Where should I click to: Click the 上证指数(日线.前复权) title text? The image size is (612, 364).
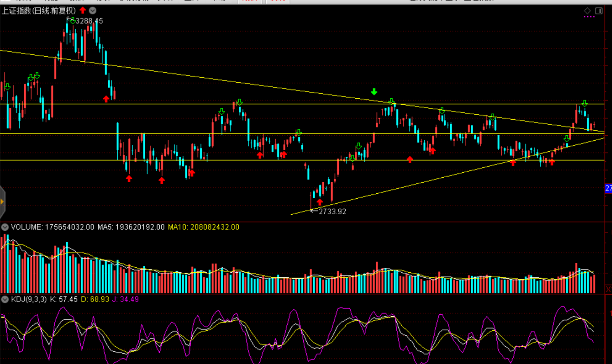point(39,10)
